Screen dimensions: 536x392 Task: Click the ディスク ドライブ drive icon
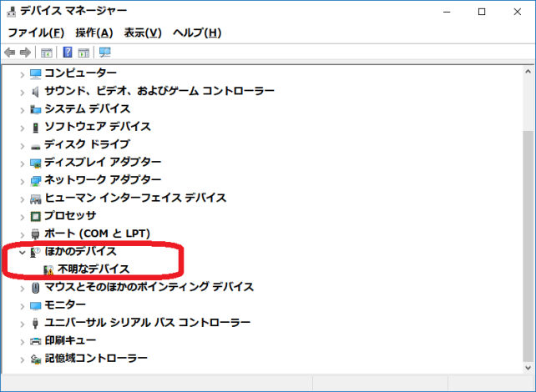pyautogui.click(x=36, y=147)
